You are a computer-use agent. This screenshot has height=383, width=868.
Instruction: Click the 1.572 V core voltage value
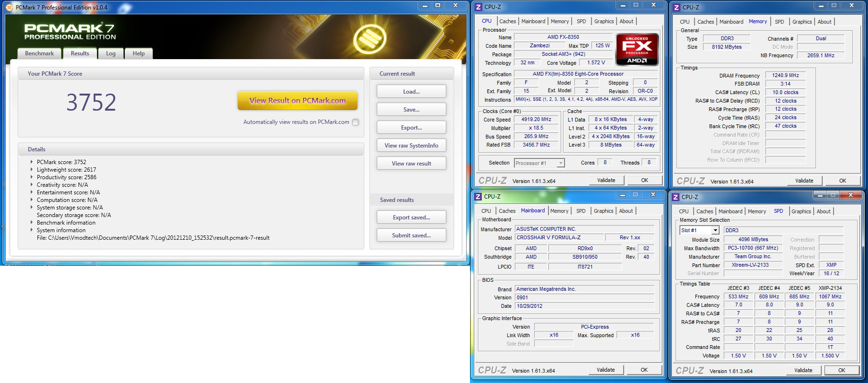(x=596, y=63)
